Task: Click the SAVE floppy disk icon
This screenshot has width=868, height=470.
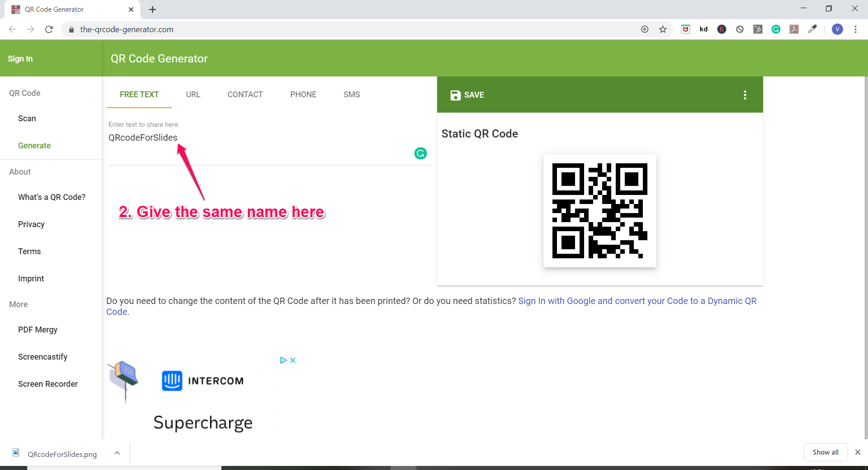Action: pos(455,95)
